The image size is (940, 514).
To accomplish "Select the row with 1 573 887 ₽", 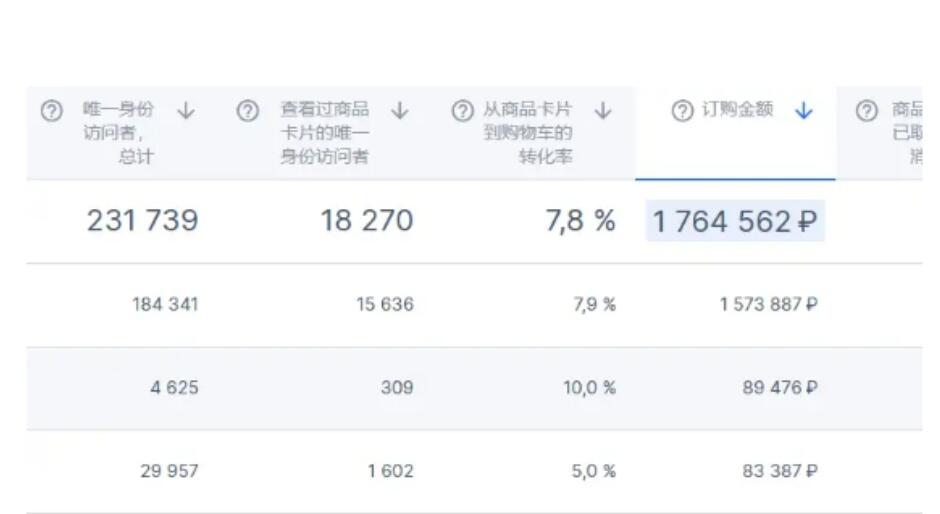I will click(x=474, y=305).
